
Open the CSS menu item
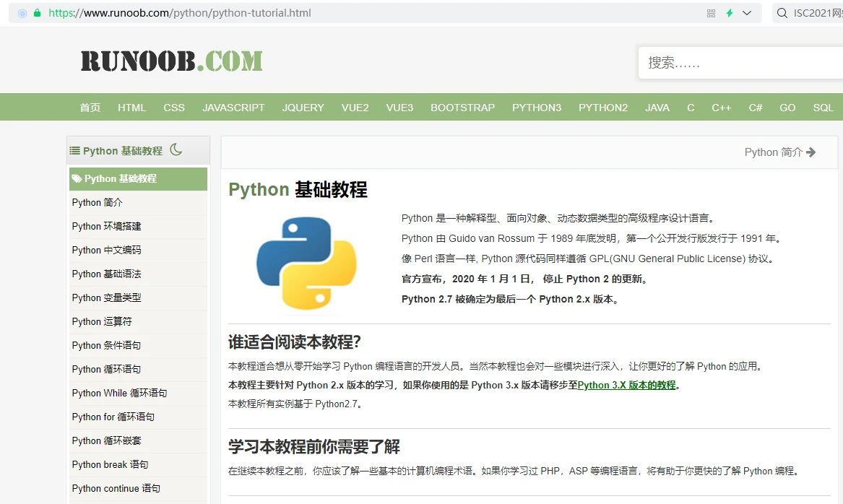[x=174, y=108]
